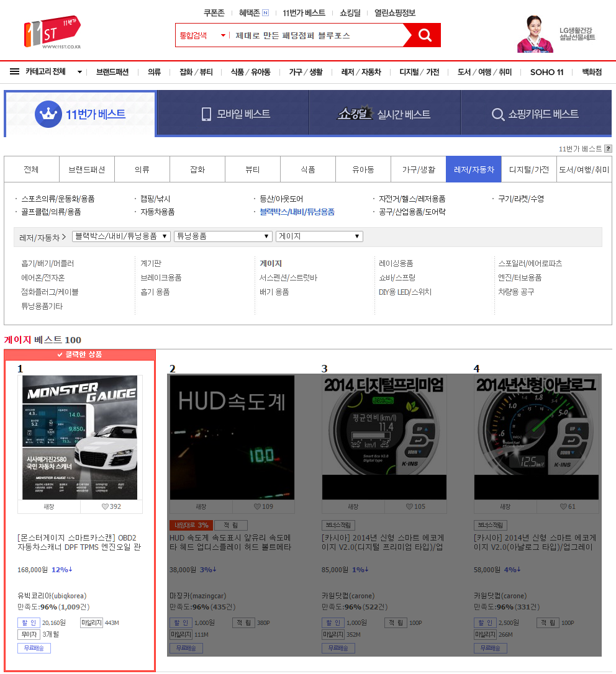Viewport: 616px width, 674px height.
Task: Switch to the 모바일 베스트 tab
Action: pyautogui.click(x=233, y=114)
